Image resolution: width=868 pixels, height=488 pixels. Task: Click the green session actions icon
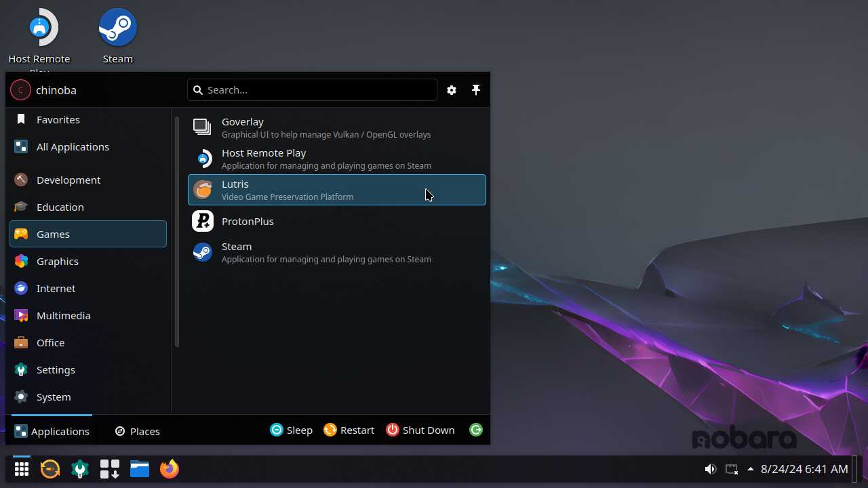pyautogui.click(x=476, y=430)
